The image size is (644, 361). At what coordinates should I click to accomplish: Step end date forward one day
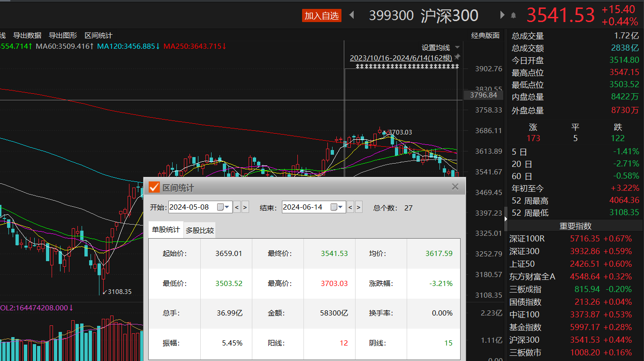tap(359, 207)
